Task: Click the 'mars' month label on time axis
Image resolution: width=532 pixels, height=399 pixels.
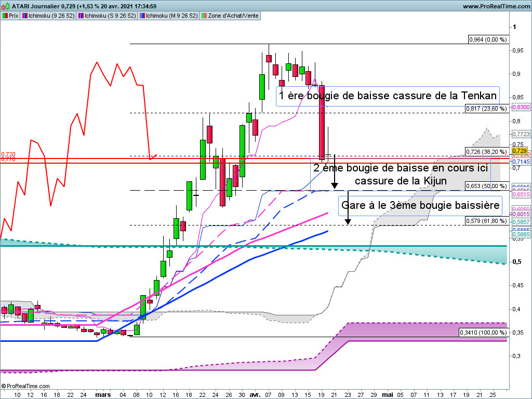Action: tap(103, 395)
